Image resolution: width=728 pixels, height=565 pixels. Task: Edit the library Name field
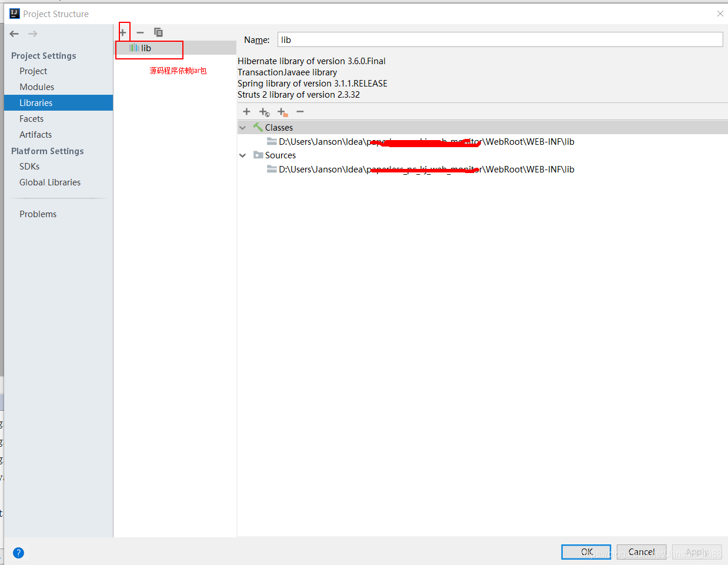(500, 39)
